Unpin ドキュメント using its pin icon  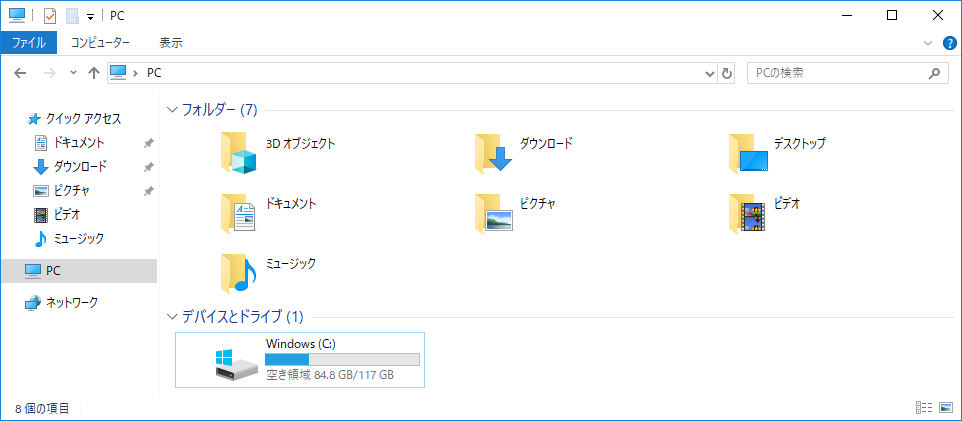[x=148, y=143]
